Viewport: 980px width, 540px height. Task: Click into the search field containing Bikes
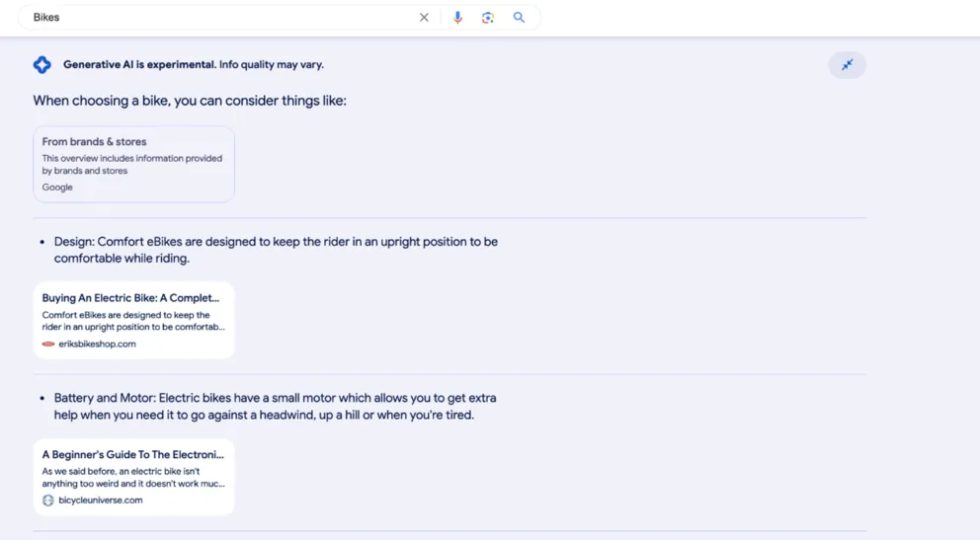tap(217, 18)
